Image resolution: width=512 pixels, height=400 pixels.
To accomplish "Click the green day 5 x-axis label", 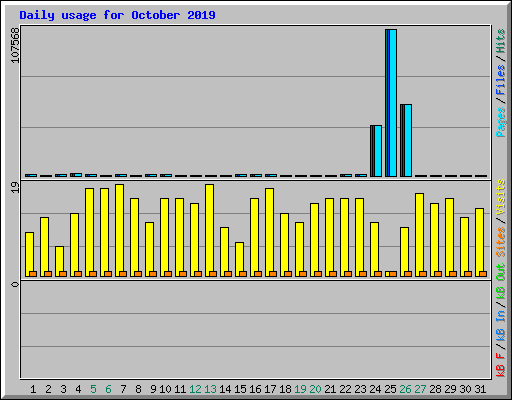I will click(x=93, y=389).
